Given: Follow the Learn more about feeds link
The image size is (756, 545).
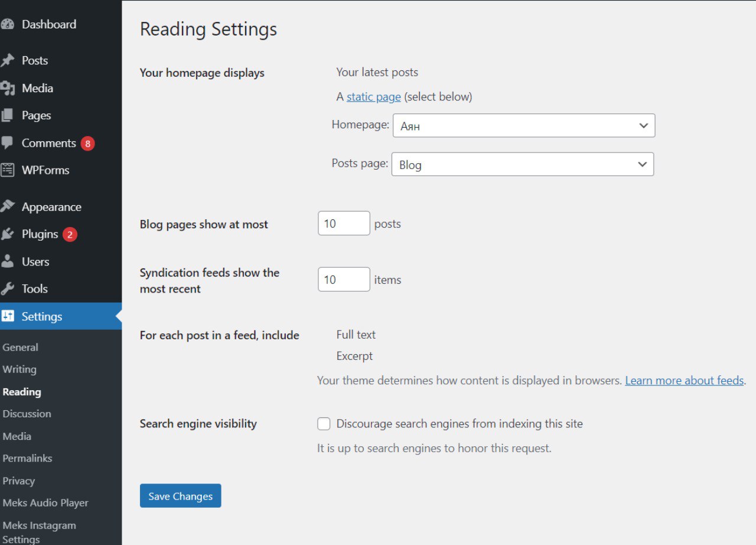Looking at the screenshot, I should [684, 381].
